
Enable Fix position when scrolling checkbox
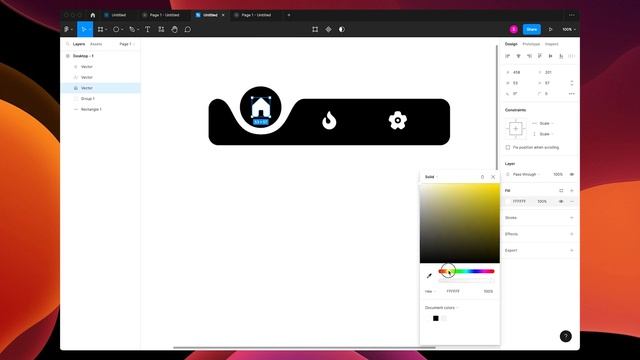[x=508, y=147]
